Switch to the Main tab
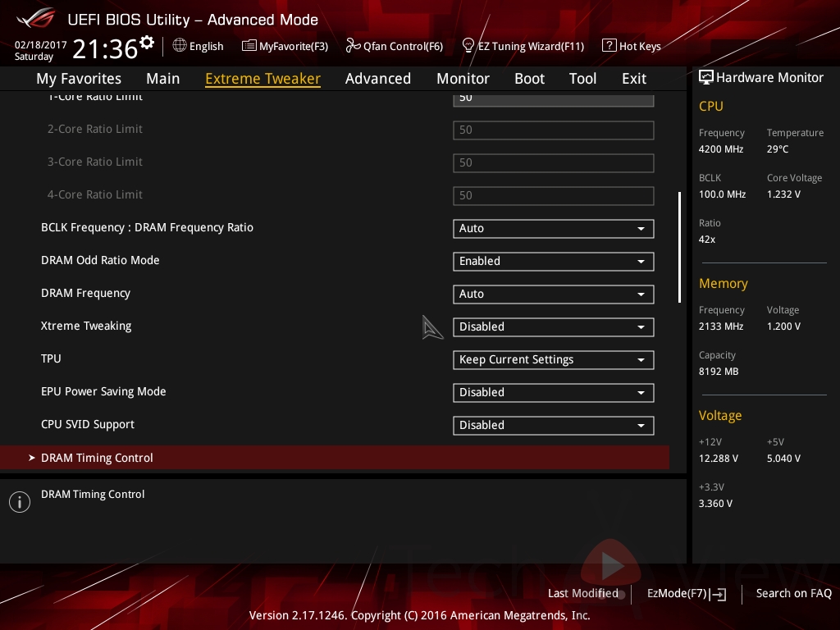The height and width of the screenshot is (630, 840). [x=163, y=79]
